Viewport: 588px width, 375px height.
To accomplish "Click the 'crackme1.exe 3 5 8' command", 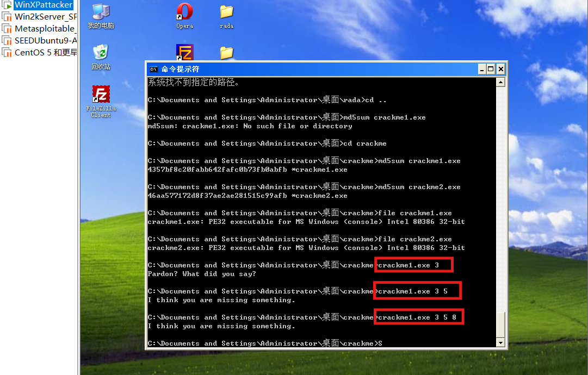I will pos(417,317).
